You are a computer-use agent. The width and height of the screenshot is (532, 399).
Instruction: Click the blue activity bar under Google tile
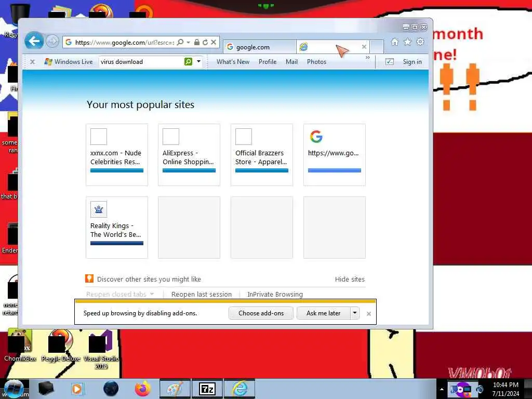[x=335, y=170]
